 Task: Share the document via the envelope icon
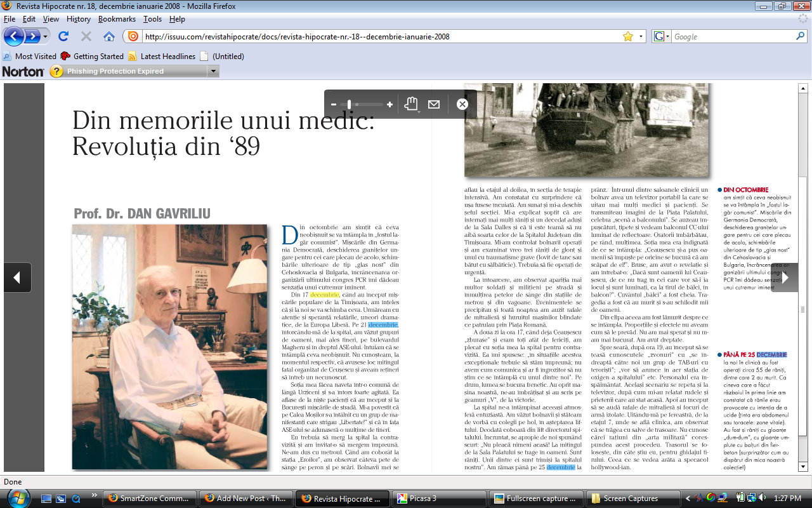pos(434,104)
